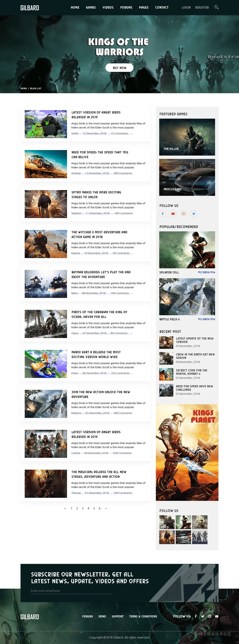Click footer YouTube icon

216,616
